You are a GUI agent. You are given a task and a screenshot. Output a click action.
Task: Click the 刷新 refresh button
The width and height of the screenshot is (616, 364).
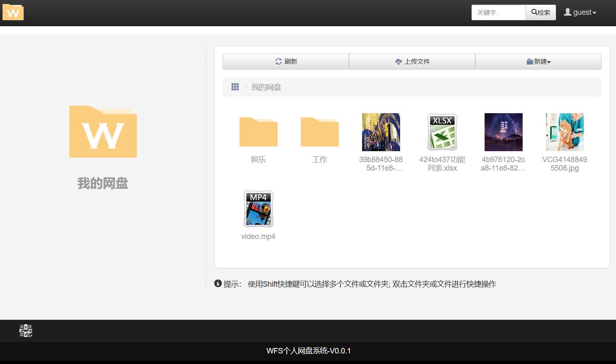[x=286, y=62]
